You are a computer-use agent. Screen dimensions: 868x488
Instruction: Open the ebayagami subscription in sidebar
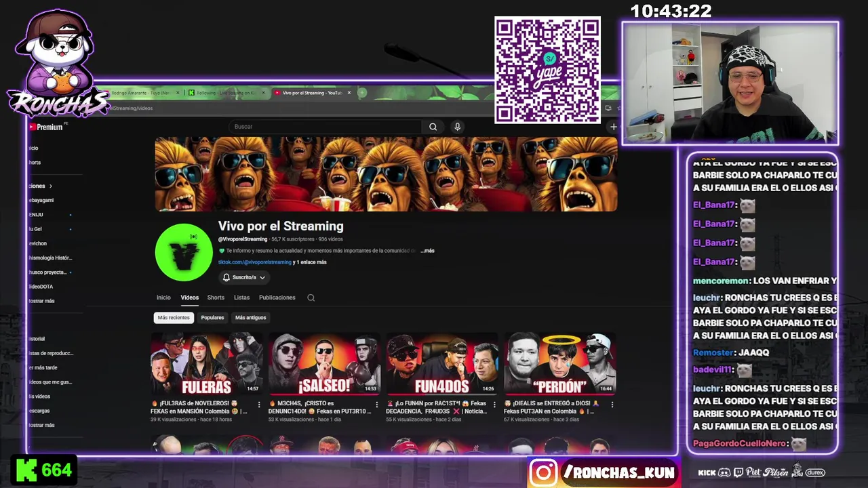(x=41, y=201)
